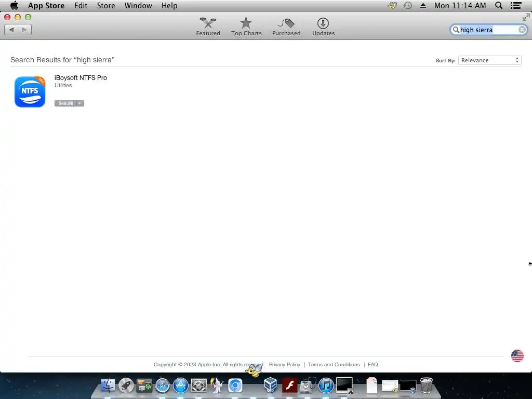Open the Store menu

106,5
